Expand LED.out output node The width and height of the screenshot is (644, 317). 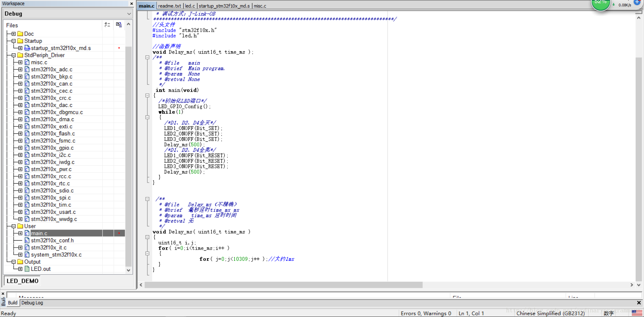(20, 269)
